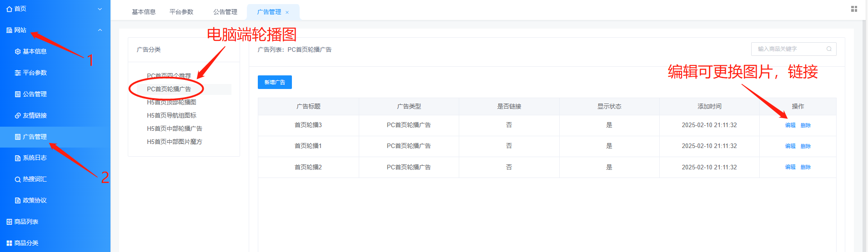Screen dimensions: 868x252
Task: Open 系统日志 in the sidebar
Action: [35, 158]
